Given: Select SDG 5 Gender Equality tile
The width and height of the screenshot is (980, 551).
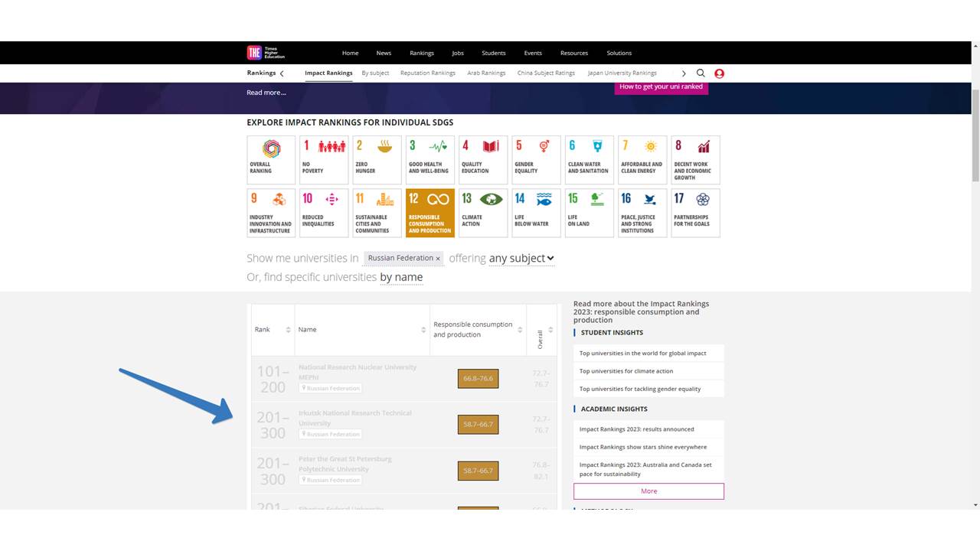Looking at the screenshot, I should 536,160.
